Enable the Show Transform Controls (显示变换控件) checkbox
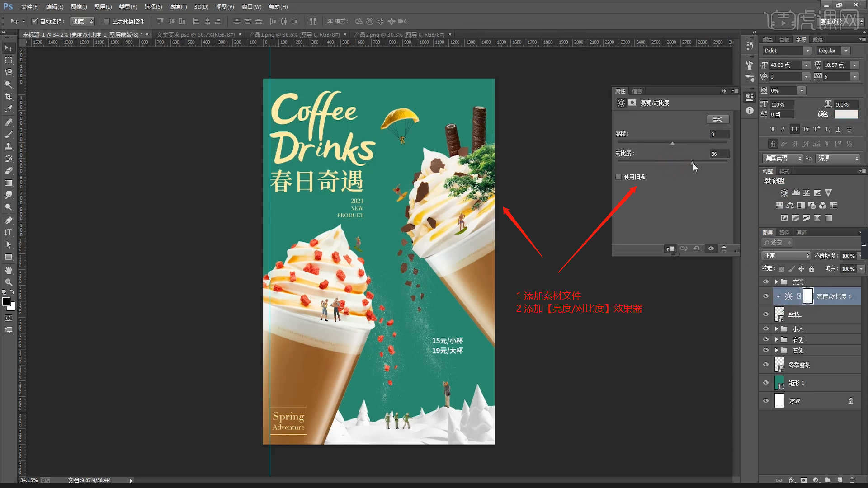The height and width of the screenshot is (488, 868). click(x=107, y=21)
